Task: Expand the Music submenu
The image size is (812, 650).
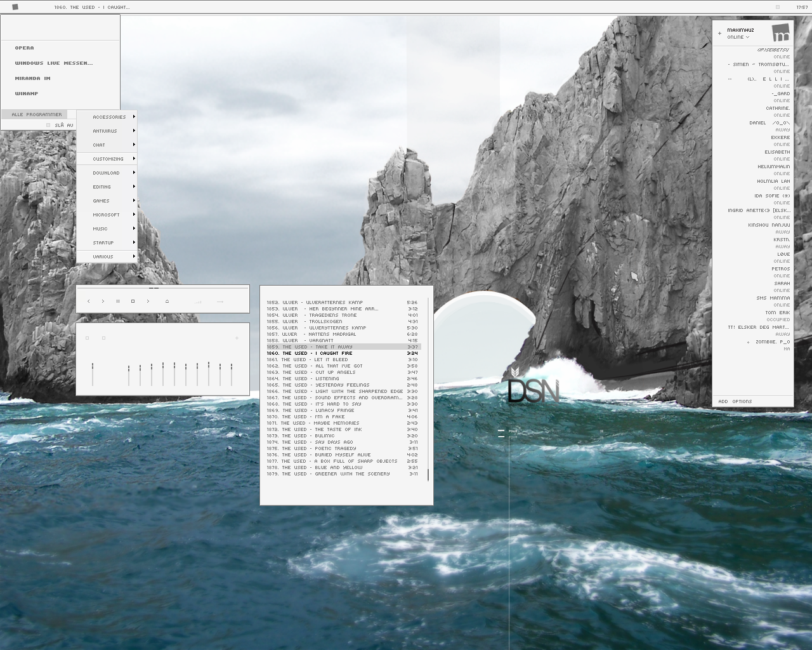Action: pyautogui.click(x=100, y=229)
